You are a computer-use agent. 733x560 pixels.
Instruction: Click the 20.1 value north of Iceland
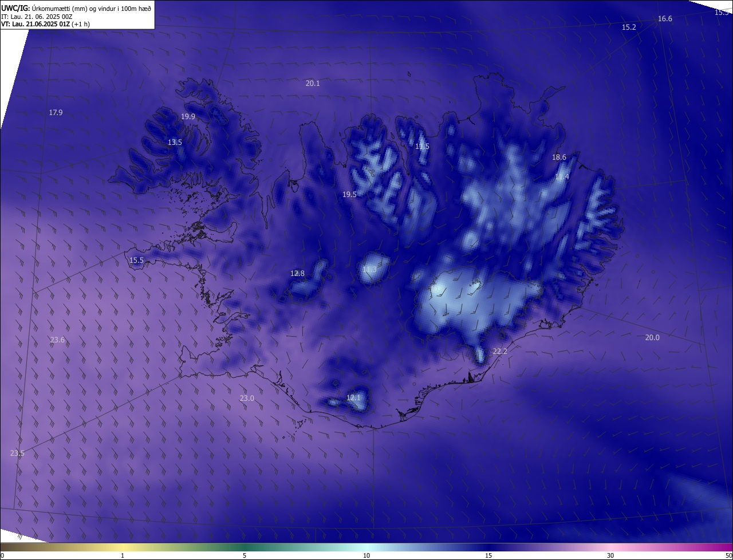click(x=313, y=84)
